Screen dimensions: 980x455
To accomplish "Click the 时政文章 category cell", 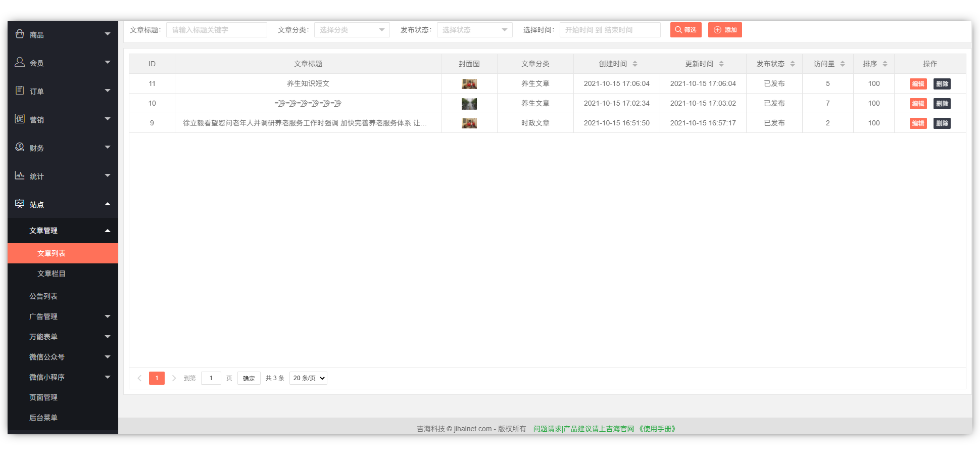I will pos(535,123).
